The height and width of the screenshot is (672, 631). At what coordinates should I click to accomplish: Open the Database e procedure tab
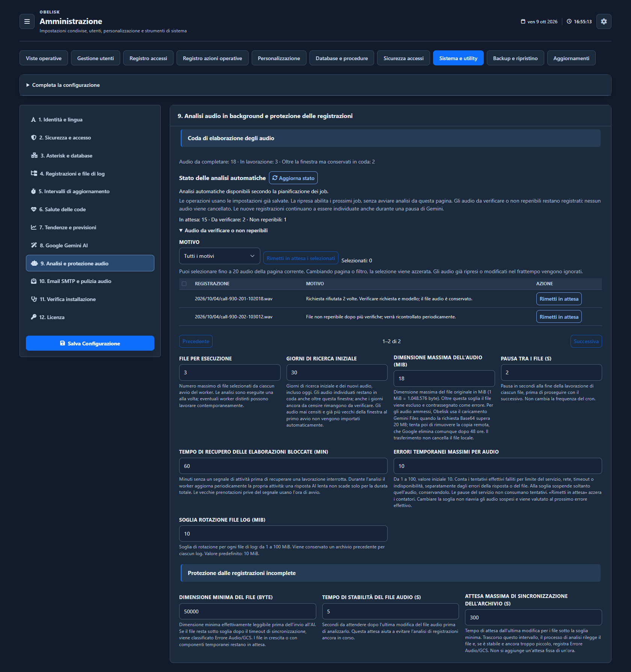click(x=342, y=58)
